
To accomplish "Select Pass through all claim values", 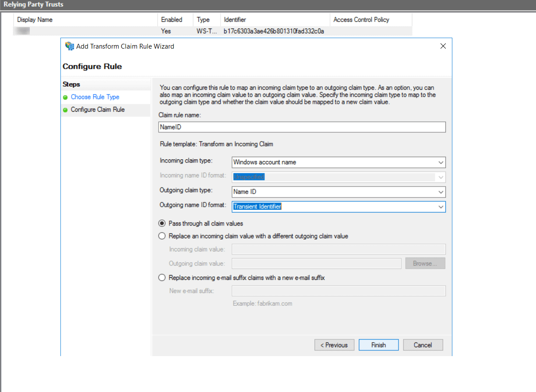I will pyautogui.click(x=162, y=223).
